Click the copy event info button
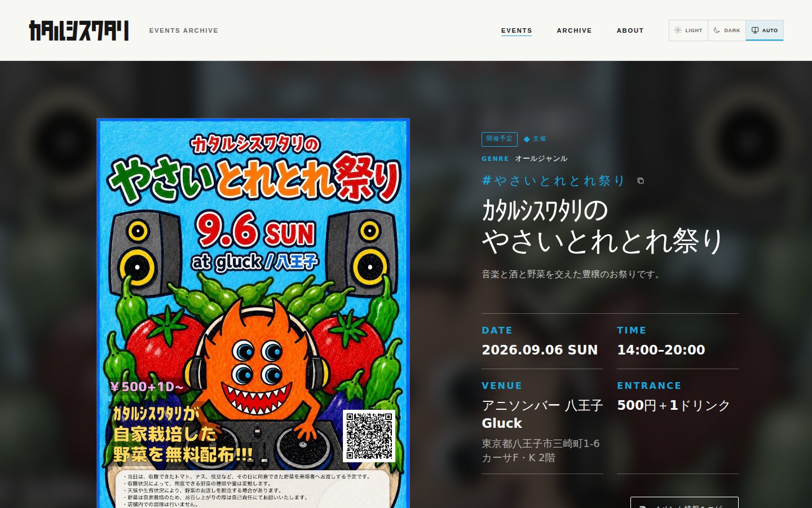Screen dimensions: 812x508 coord(684,502)
